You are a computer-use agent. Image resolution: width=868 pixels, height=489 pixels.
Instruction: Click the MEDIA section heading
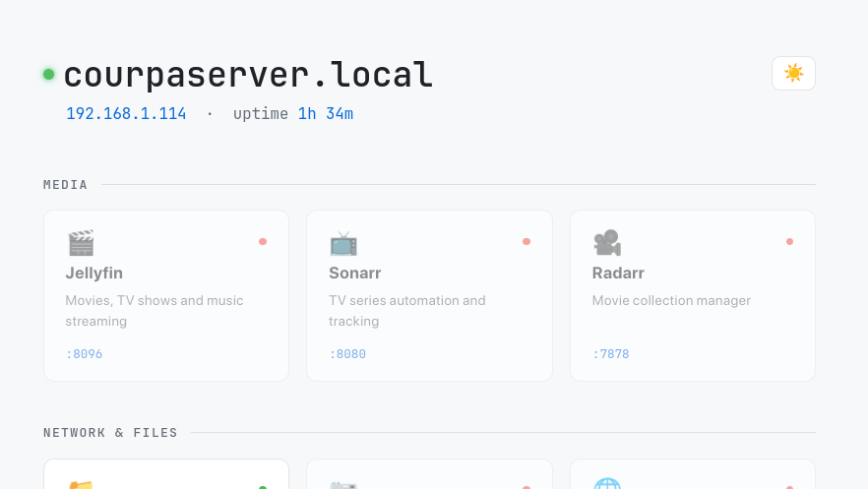(x=65, y=185)
